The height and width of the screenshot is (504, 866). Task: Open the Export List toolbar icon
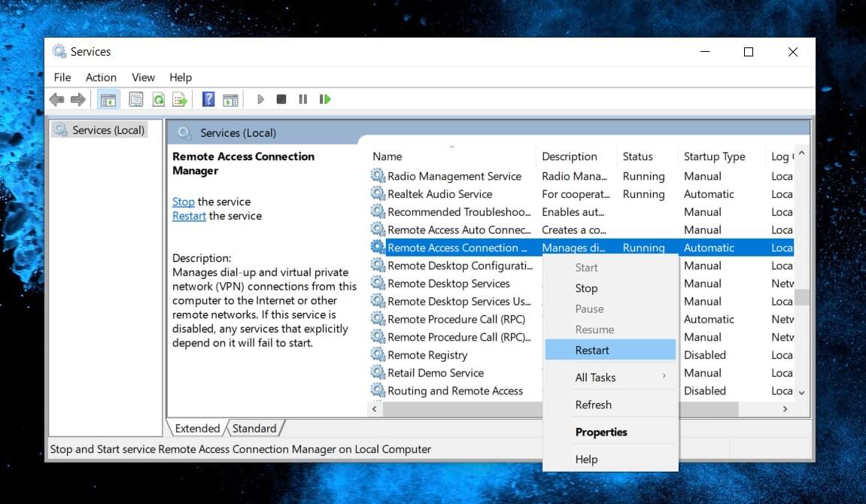179,99
